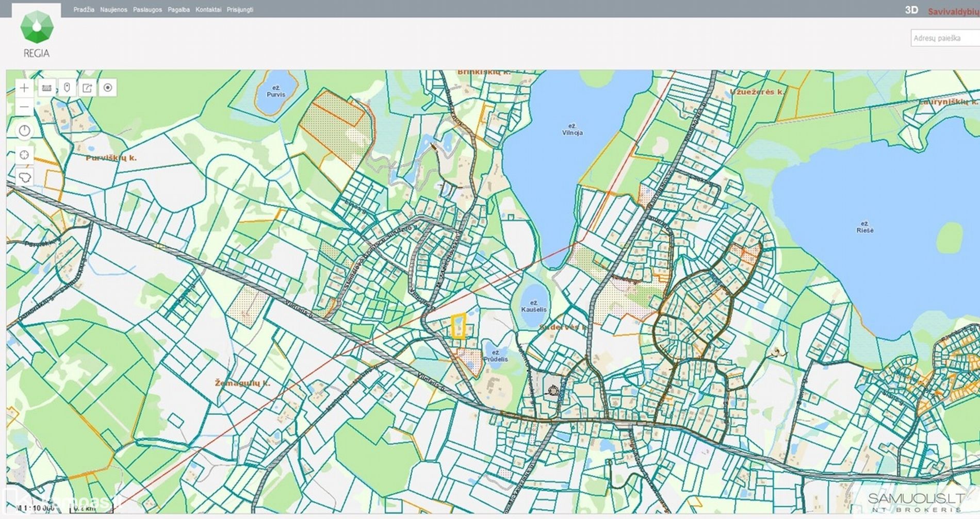Focus the Adresų paieška search field
This screenshot has width=980, height=519.
click(x=945, y=38)
